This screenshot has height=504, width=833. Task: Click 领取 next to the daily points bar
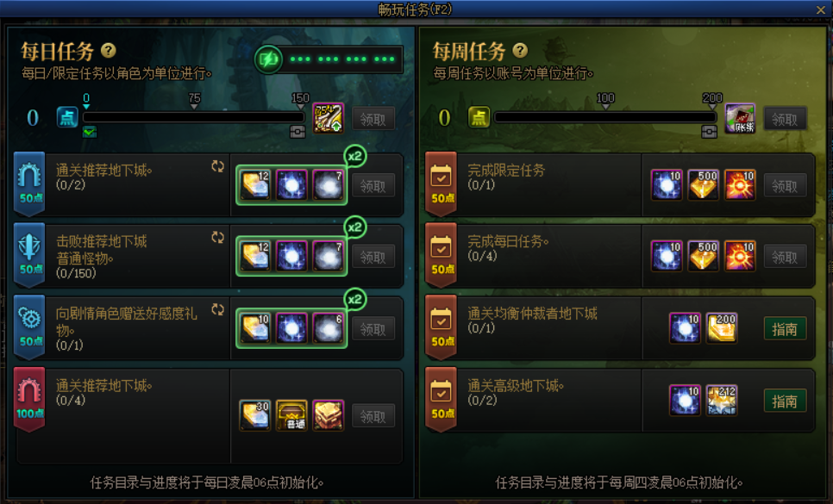(373, 119)
